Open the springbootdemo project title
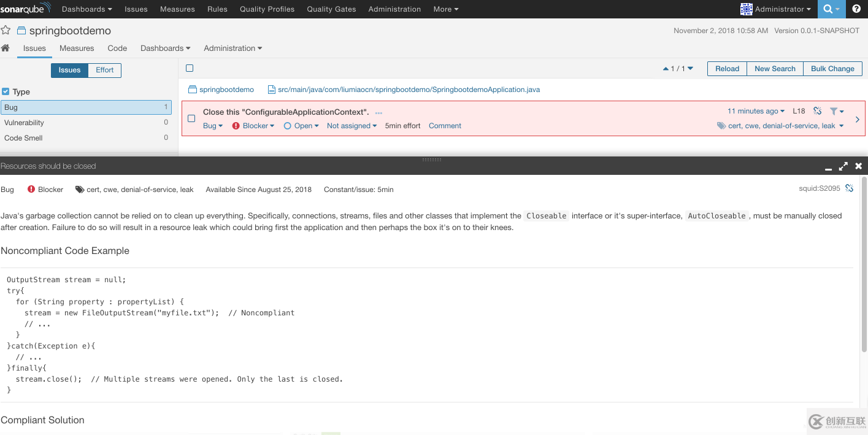Image resolution: width=868 pixels, height=435 pixels. (x=70, y=31)
